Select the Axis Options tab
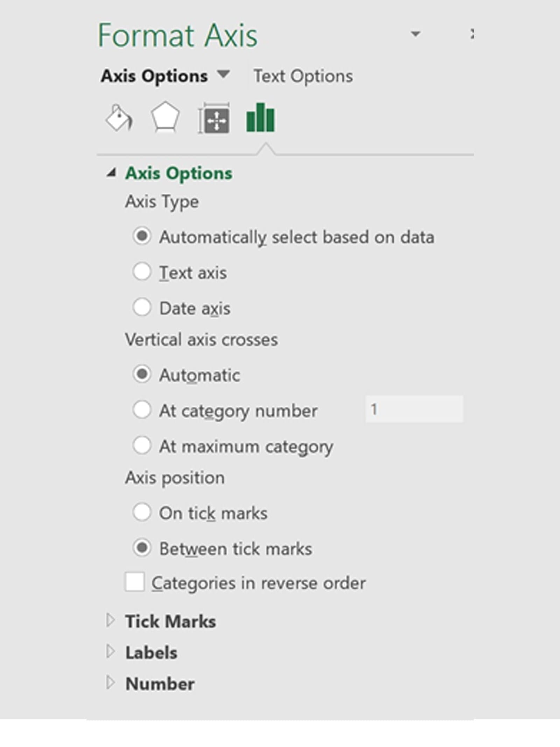 pyautogui.click(x=154, y=76)
